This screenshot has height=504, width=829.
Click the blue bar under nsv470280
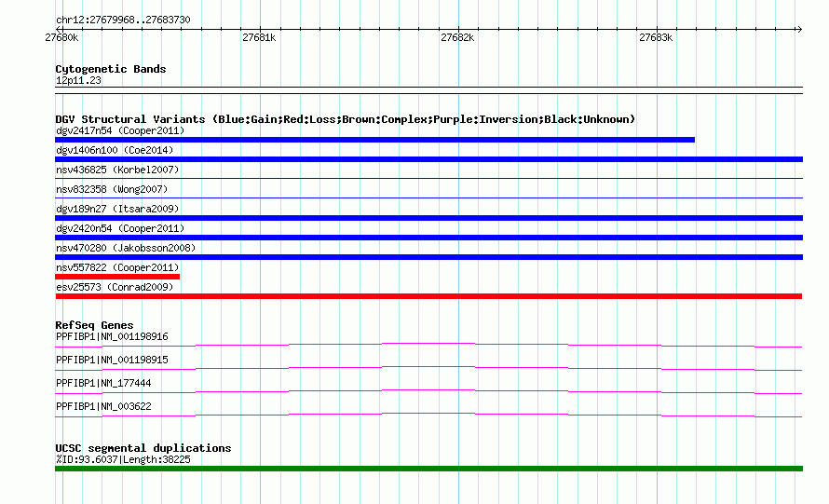428,257
